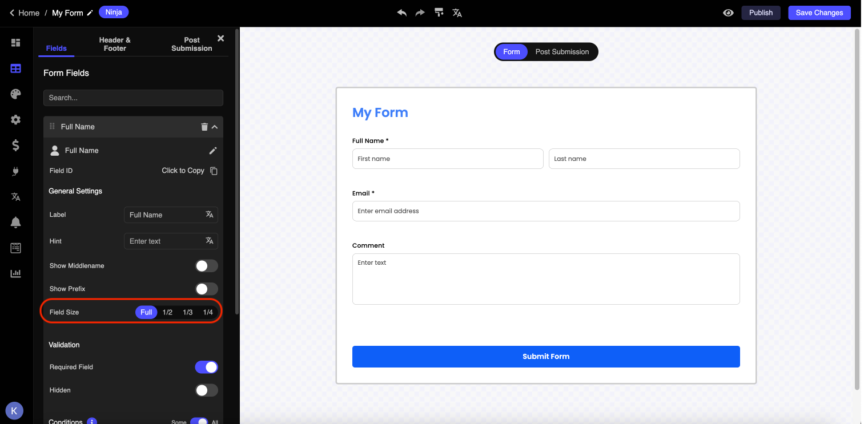868x424 pixels.
Task: Select 1/2 field size
Action: tap(167, 312)
